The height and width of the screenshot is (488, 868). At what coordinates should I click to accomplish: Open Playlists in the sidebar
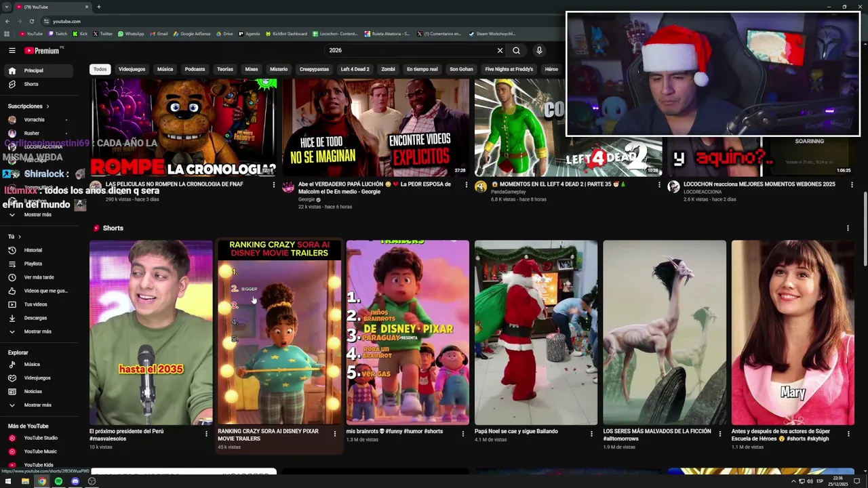(x=41, y=264)
